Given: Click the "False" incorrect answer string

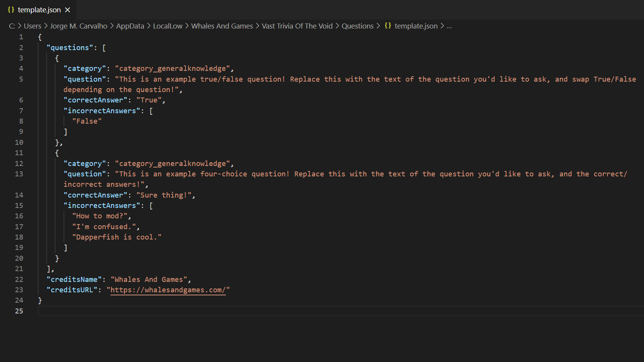Looking at the screenshot, I should 87,121.
